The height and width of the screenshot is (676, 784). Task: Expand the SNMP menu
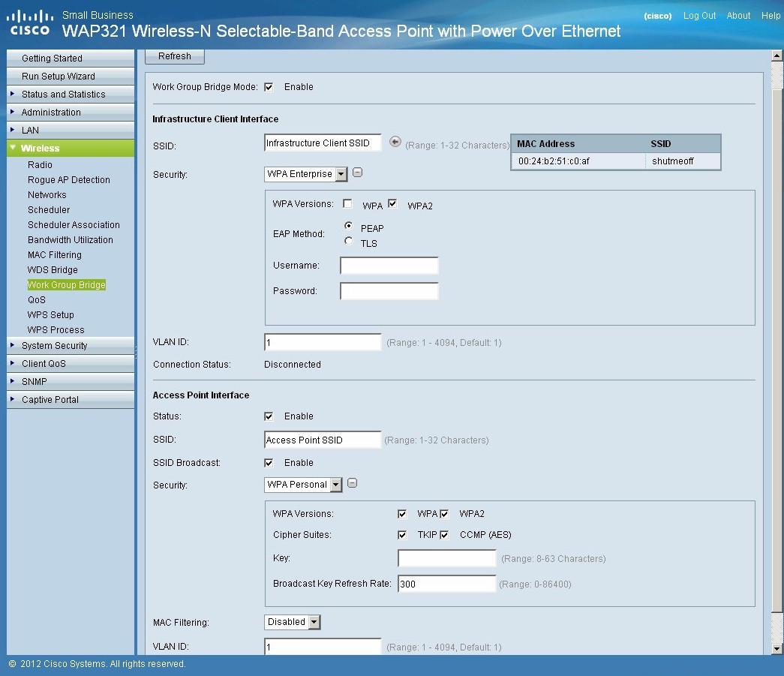[x=71, y=381]
